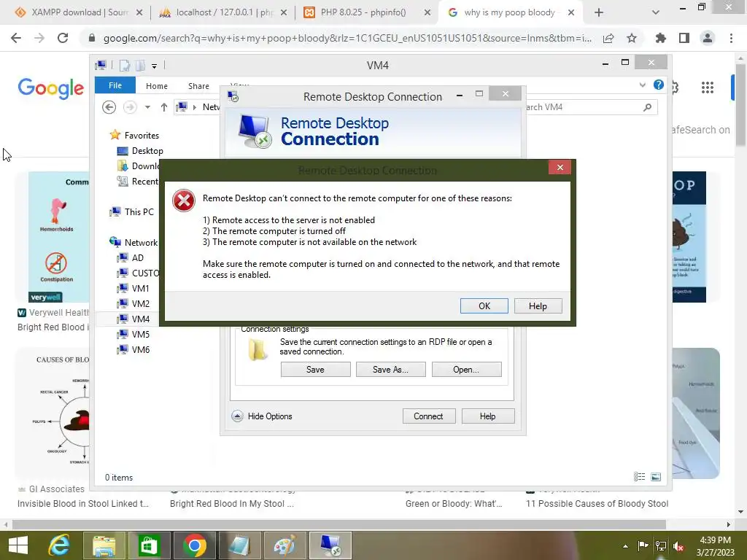Click the share page icon in address bar
The height and width of the screenshot is (560, 747).
point(608,38)
